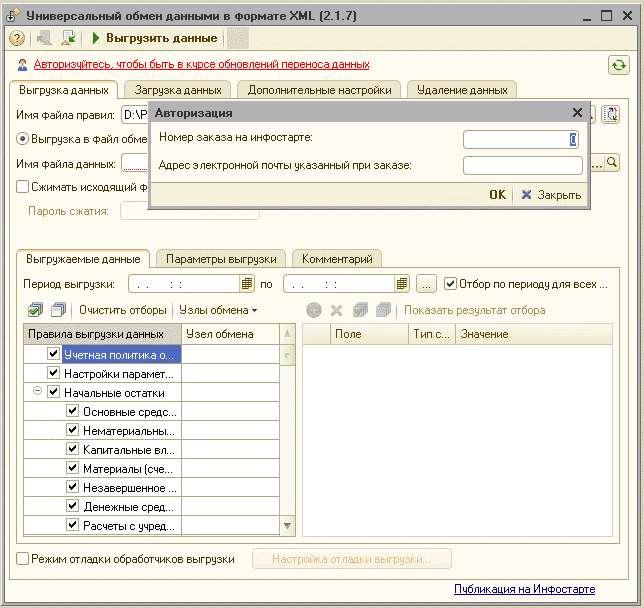Image resolution: width=644 pixels, height=608 pixels.
Task: Open the Параметры выгрузки tab
Action: [x=221, y=259]
